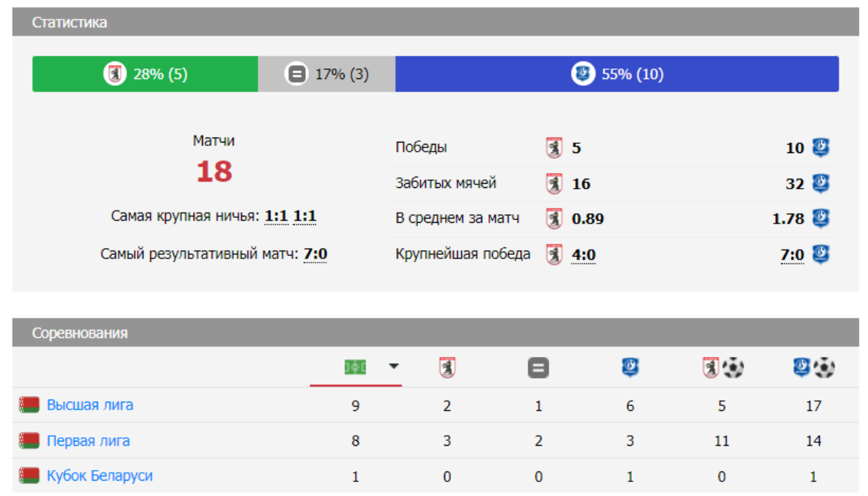Viewport: 868px width, 496px height.
Task: Click the gray 17% (3) draws bar segment
Action: [326, 74]
